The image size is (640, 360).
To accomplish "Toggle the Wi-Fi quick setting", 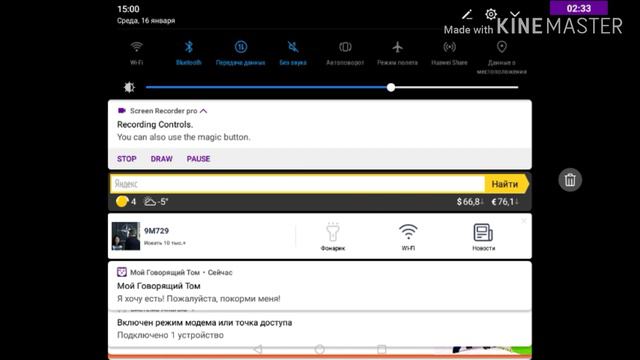I will tap(136, 53).
